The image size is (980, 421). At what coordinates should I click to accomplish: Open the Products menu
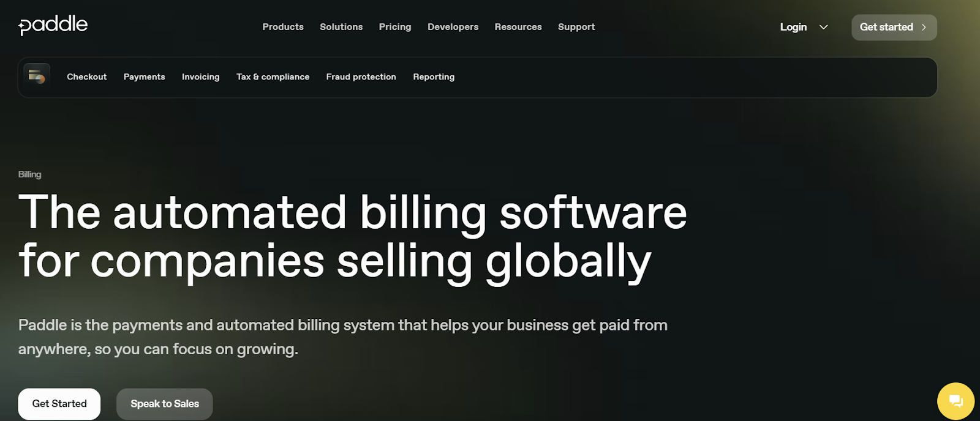coord(283,27)
